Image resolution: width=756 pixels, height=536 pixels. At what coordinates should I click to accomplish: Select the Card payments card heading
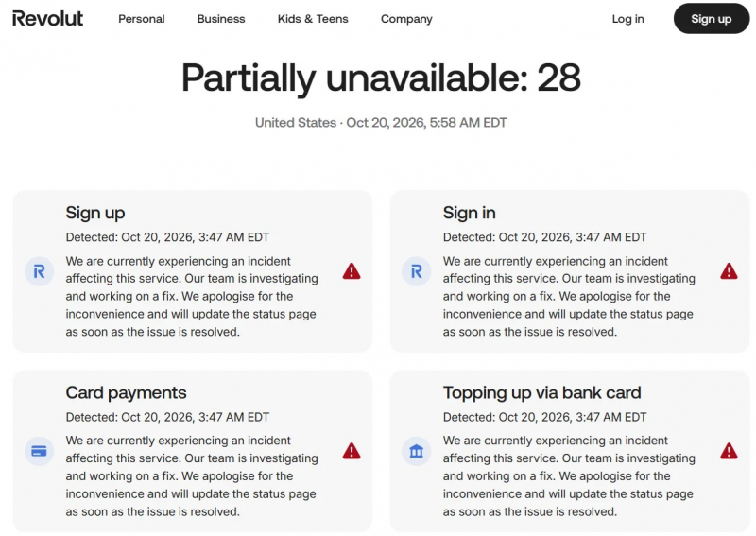[x=126, y=392]
